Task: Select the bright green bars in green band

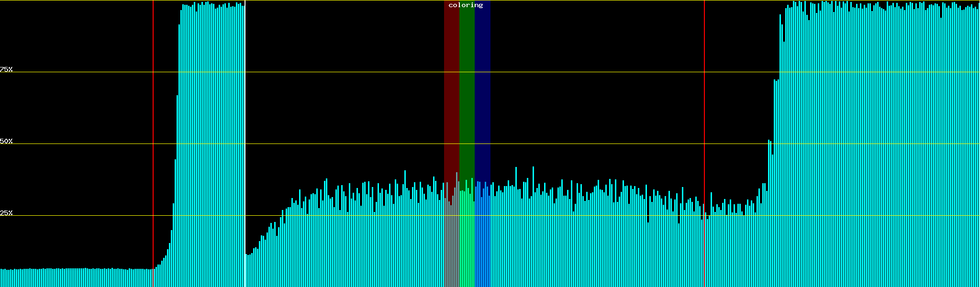Action: [467, 239]
